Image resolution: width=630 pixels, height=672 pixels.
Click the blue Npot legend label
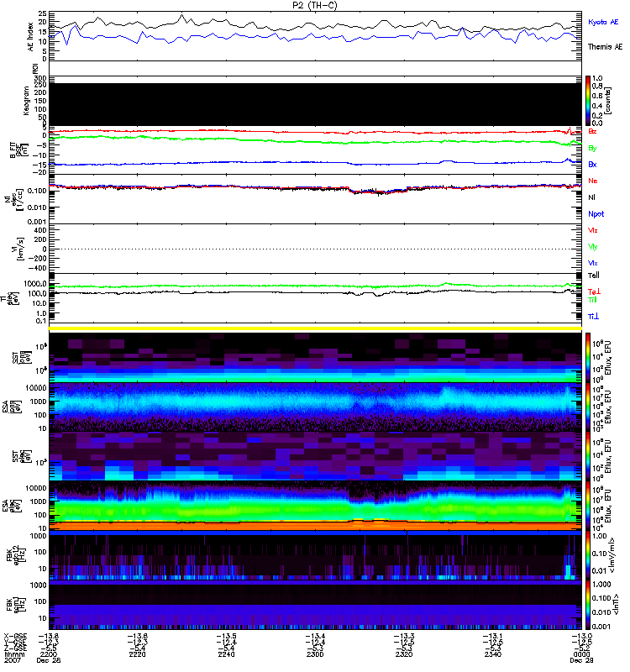(x=596, y=214)
